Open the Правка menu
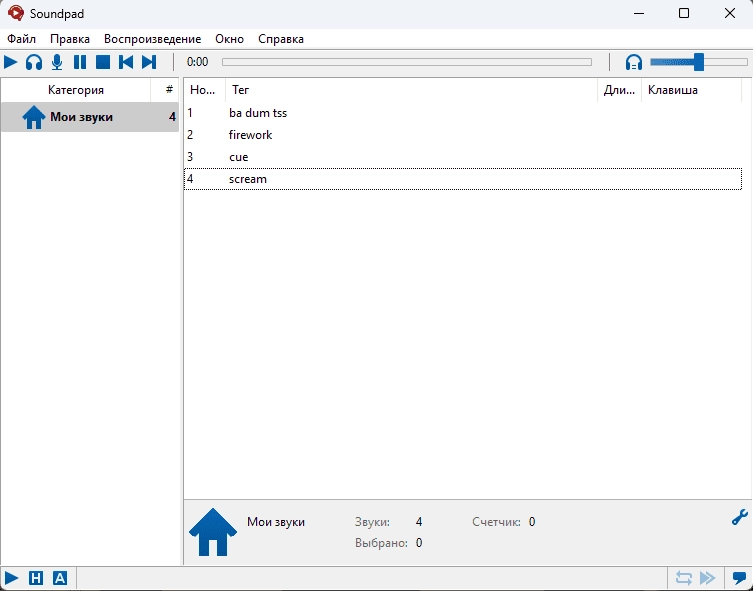The height and width of the screenshot is (591, 753). click(70, 39)
